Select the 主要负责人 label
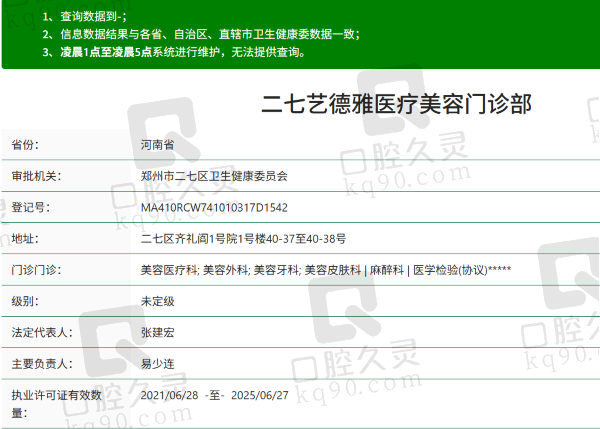This screenshot has width=600, height=429. point(42,364)
